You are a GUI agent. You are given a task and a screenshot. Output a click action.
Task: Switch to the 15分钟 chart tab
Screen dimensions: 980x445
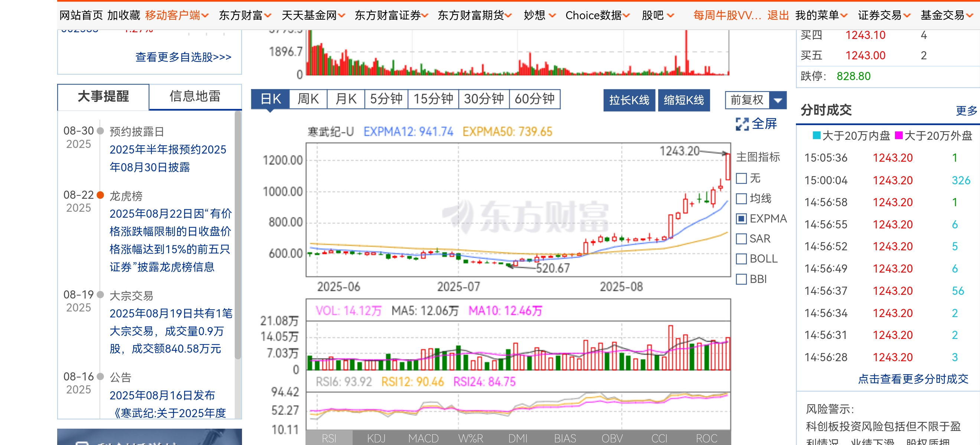pyautogui.click(x=433, y=99)
